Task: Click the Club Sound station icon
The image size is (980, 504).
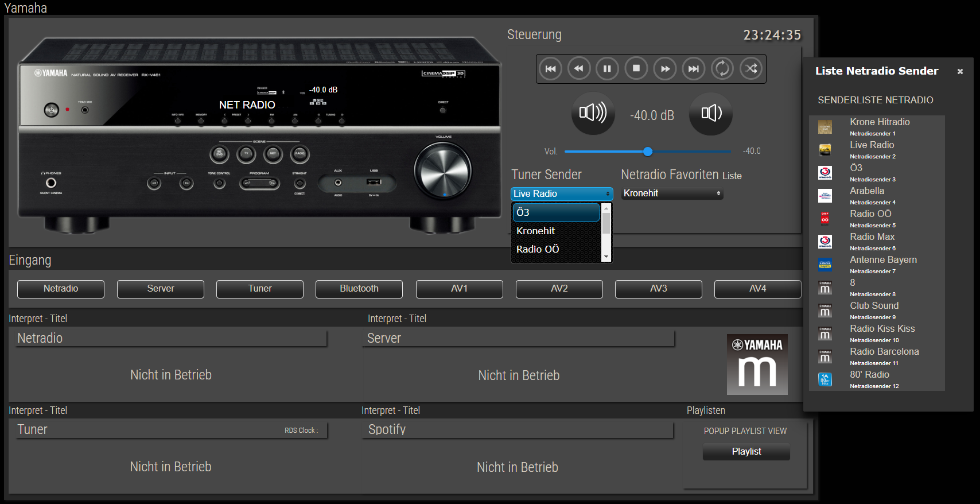Action: click(825, 311)
